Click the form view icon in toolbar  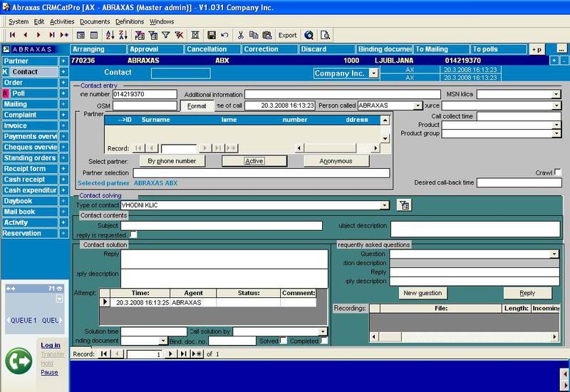[x=81, y=35]
